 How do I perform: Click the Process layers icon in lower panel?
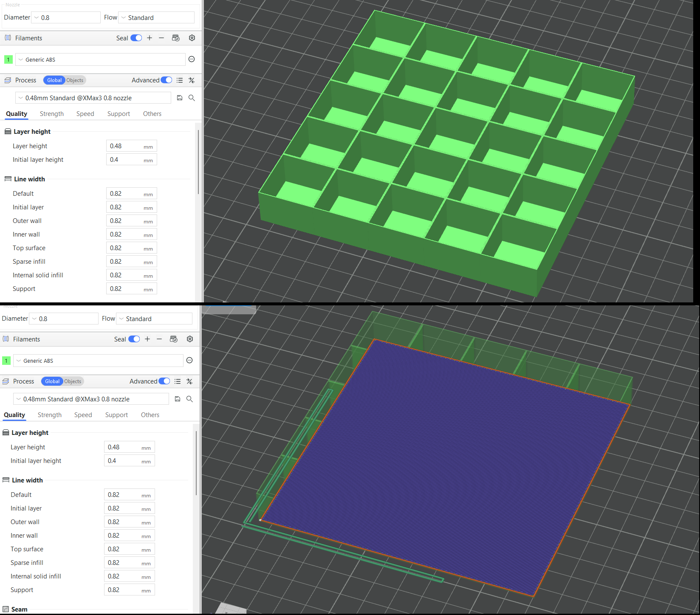click(6, 381)
